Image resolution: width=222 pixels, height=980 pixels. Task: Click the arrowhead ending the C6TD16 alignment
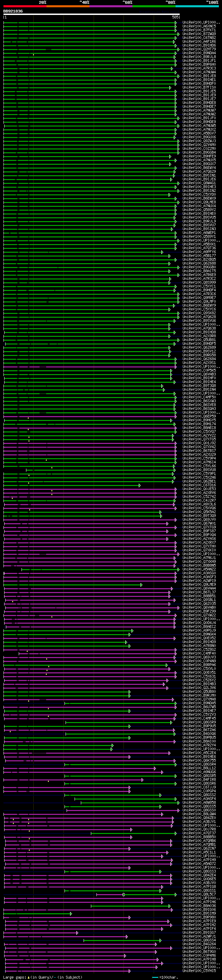(140, 485)
